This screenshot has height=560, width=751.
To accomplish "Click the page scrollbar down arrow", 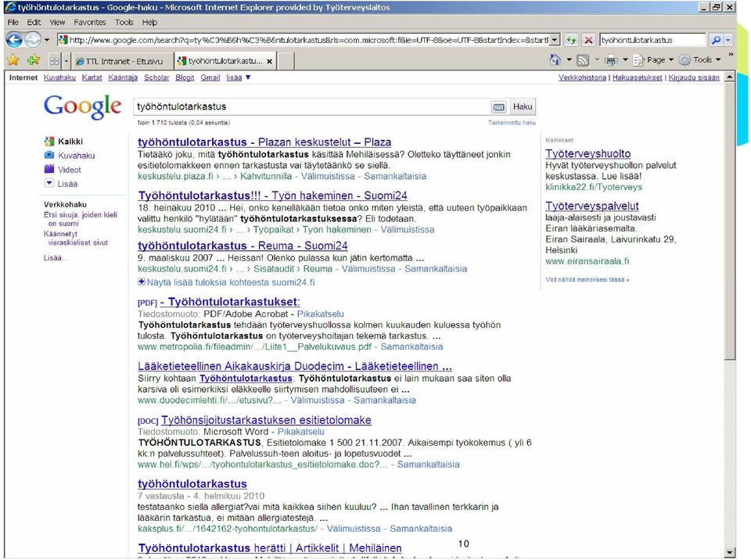I will (729, 552).
